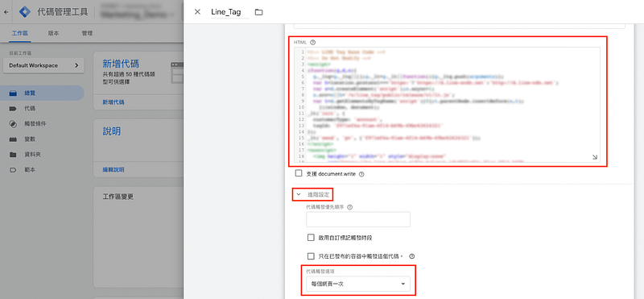644x299 pixels.
Task: Click the 變數 icon in sidebar
Action: point(13,139)
